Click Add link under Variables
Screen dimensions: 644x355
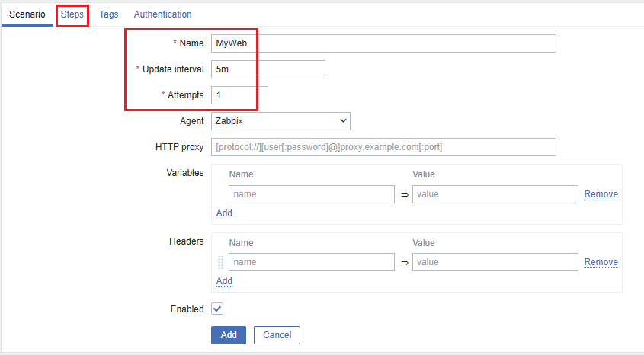pos(224,213)
